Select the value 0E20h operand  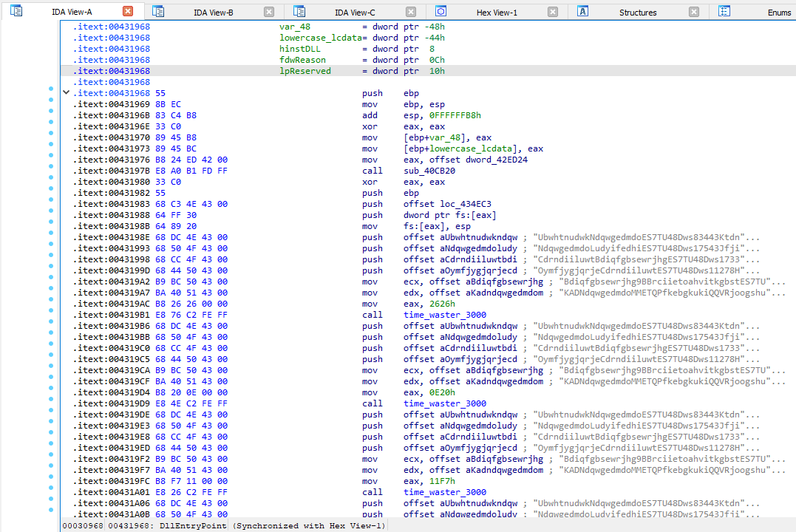(x=442, y=392)
